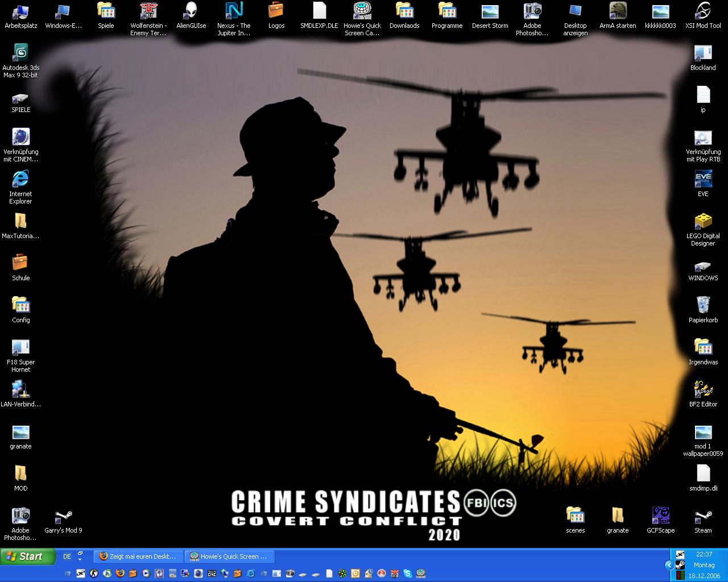Image resolution: width=728 pixels, height=582 pixels.
Task: Open the Arbeitsplatz desktop icon
Action: (x=20, y=16)
